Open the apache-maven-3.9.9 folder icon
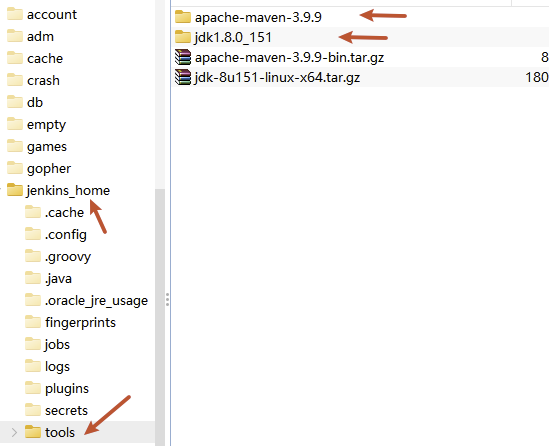Image resolution: width=549 pixels, height=446 pixels. pos(183,16)
